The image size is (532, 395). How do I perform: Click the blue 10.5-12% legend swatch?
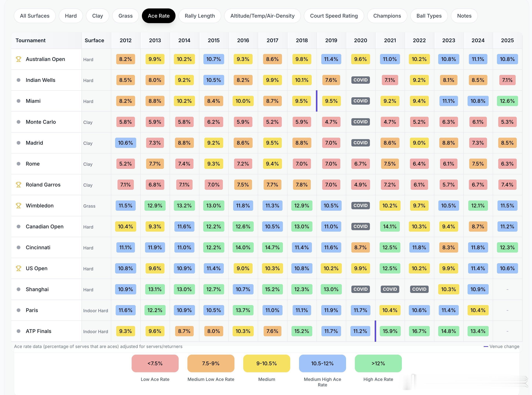click(x=322, y=363)
